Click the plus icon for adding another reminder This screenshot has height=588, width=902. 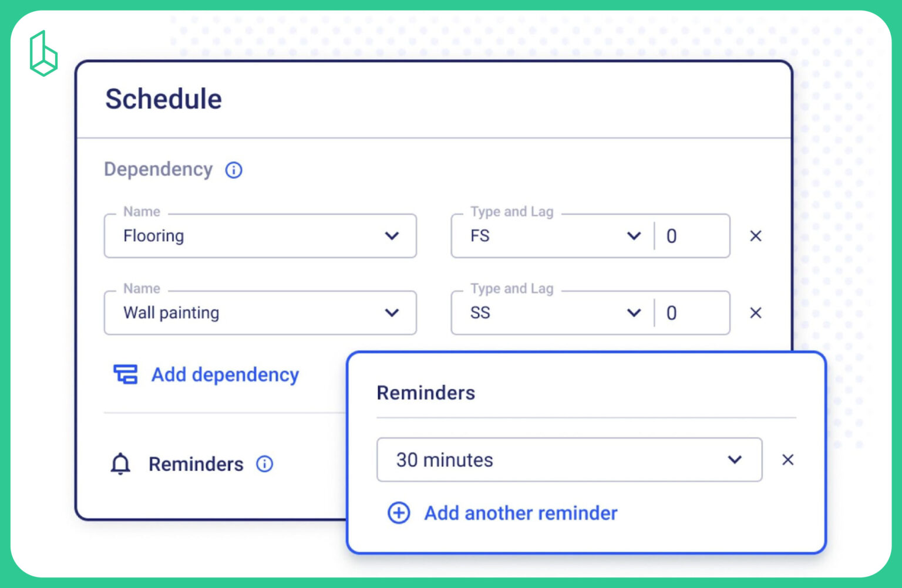tap(398, 513)
